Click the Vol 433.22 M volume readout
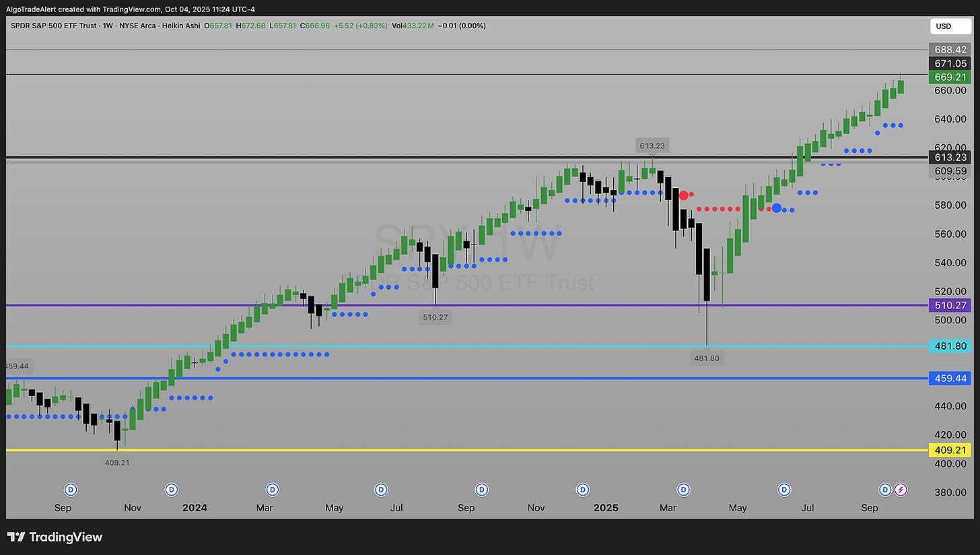 point(412,26)
